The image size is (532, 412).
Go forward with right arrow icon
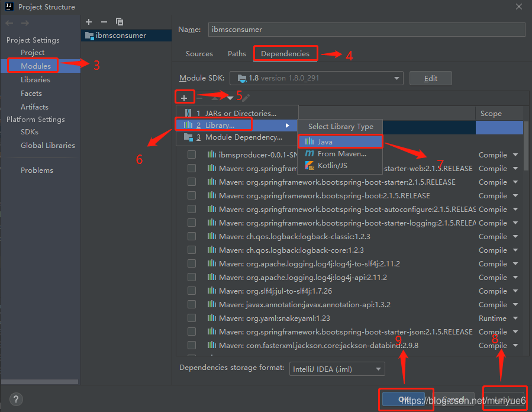(x=25, y=23)
